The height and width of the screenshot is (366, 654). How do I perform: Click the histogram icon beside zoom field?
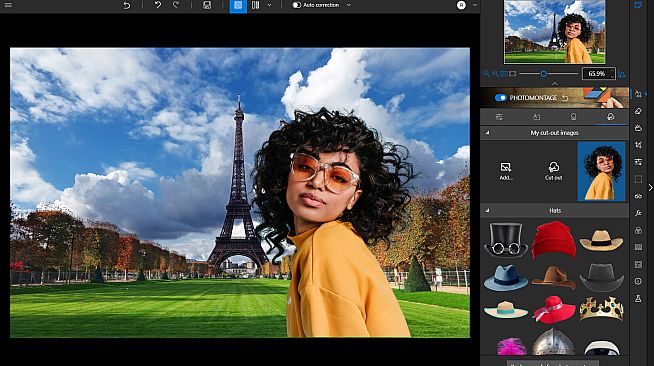click(622, 74)
